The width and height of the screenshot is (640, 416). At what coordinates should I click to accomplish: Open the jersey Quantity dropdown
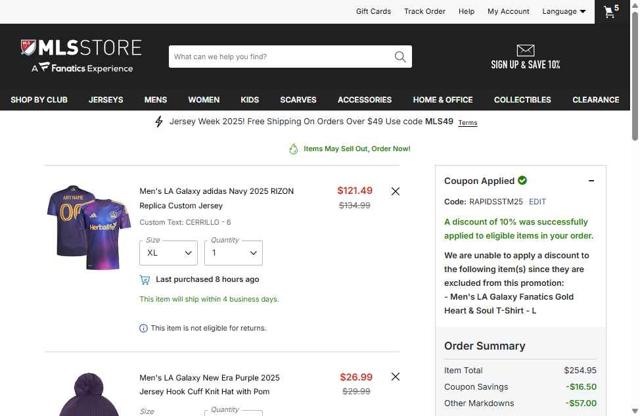coord(232,253)
